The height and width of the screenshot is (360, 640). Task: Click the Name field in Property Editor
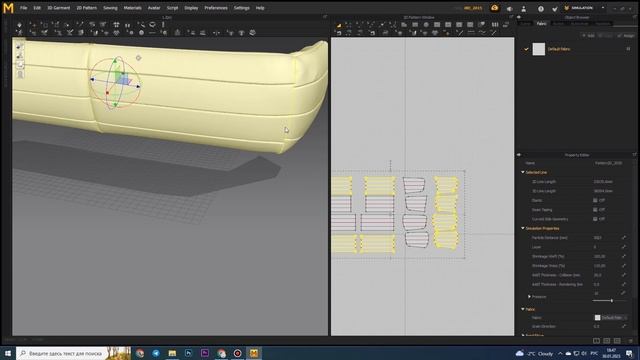(609, 163)
